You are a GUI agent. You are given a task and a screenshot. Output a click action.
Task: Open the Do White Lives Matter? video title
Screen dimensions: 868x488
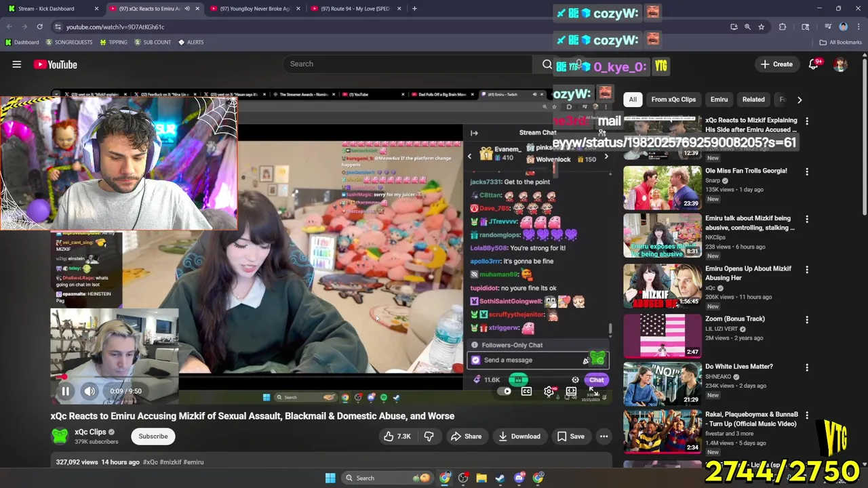738,367
